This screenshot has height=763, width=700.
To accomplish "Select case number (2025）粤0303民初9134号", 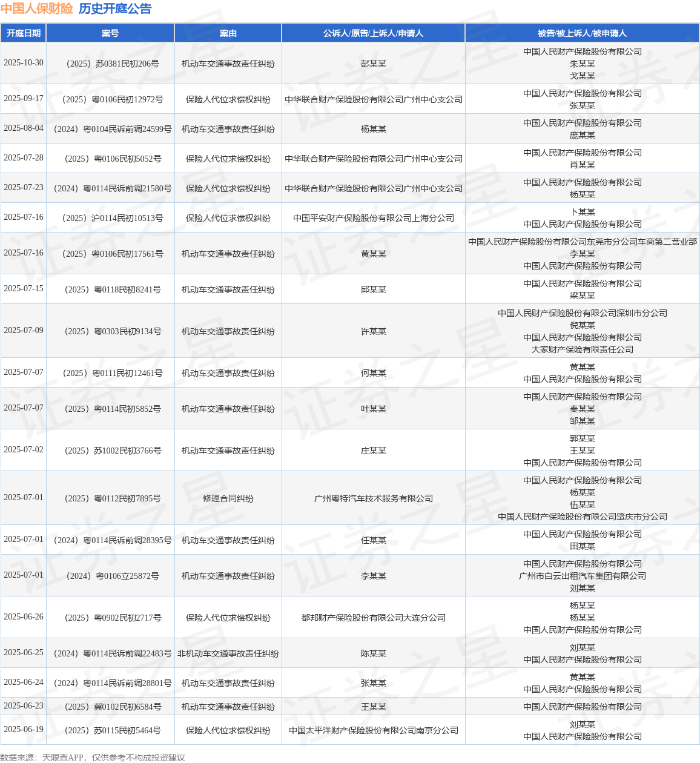I will [110, 331].
